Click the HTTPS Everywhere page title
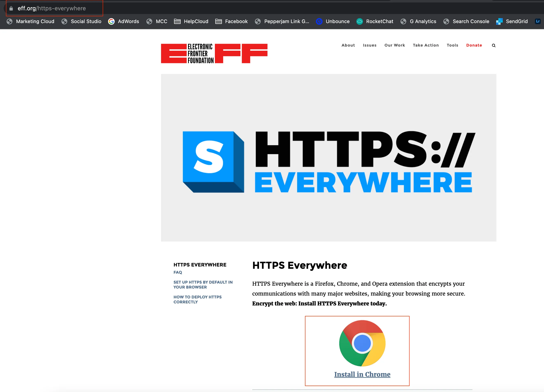The width and height of the screenshot is (544, 392). (299, 265)
